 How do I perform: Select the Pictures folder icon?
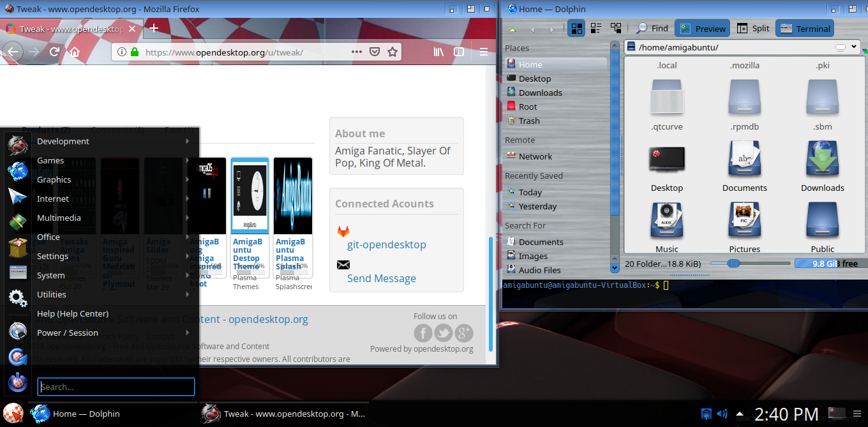(745, 221)
